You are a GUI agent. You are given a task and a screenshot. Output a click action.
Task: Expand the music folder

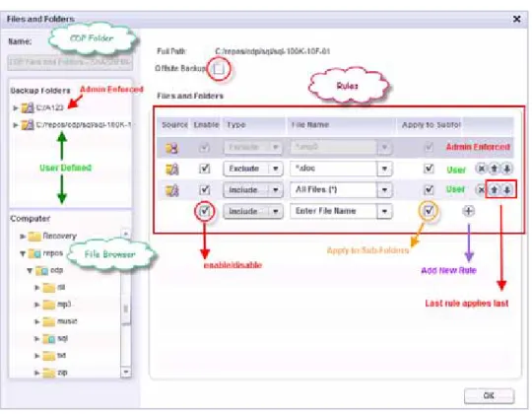(x=37, y=321)
